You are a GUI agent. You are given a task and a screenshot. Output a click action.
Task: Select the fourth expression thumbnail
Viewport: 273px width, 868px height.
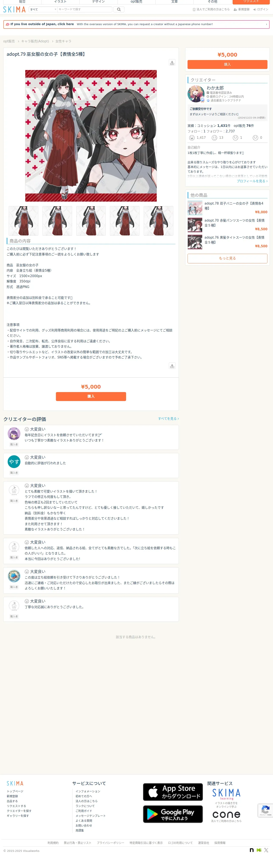pyautogui.click(x=125, y=221)
